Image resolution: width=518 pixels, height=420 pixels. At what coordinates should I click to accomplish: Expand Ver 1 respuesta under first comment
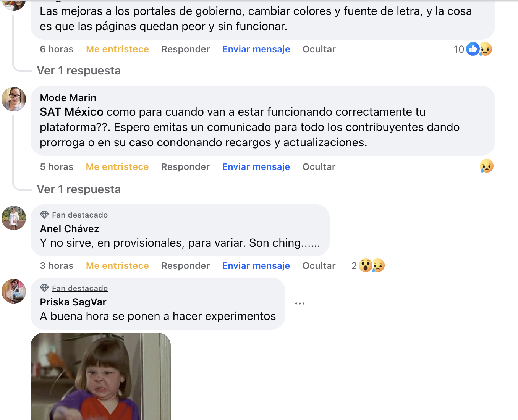79,71
